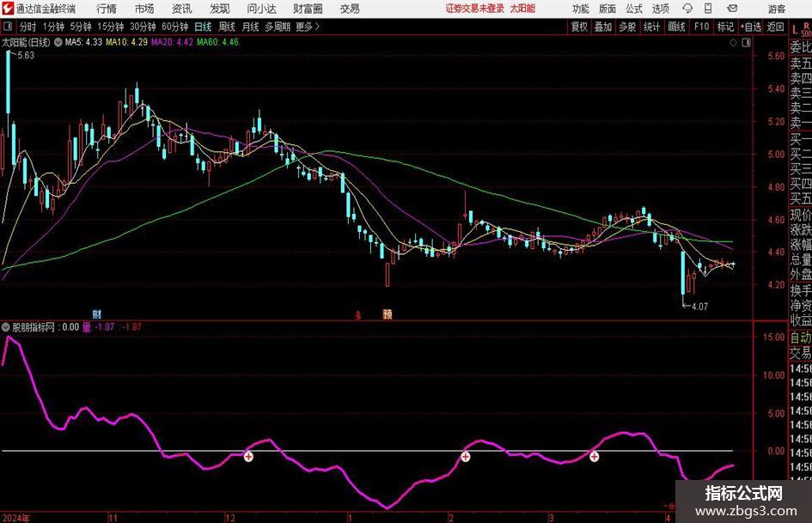This screenshot has height=523, width=812.
Task: Open the 选项 menu
Action: coord(660,9)
